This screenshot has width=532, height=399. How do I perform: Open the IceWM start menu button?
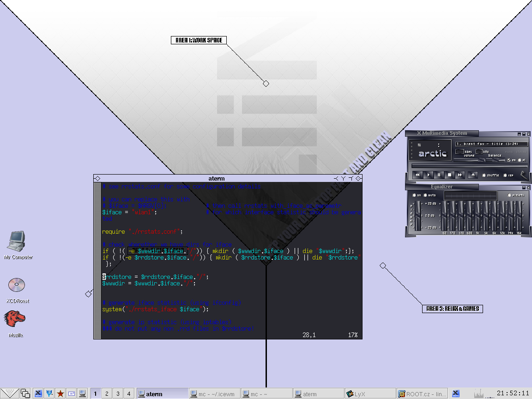(x=10, y=393)
